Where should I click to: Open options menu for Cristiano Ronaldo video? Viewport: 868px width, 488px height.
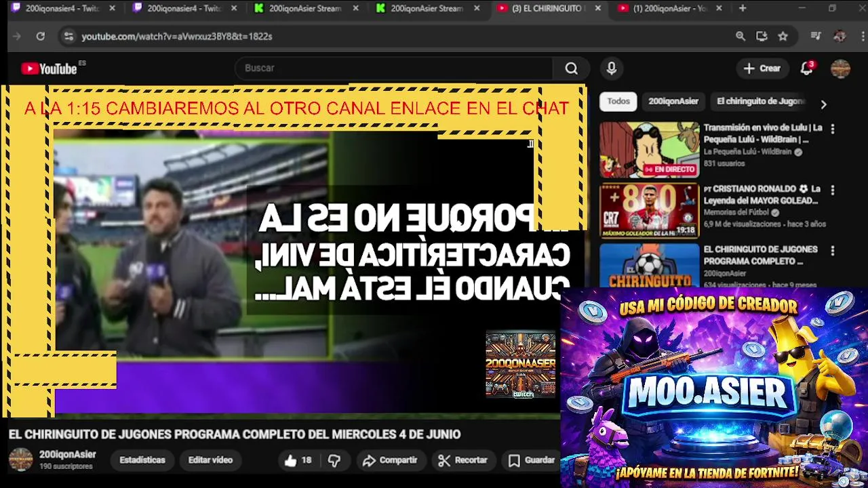tap(832, 190)
